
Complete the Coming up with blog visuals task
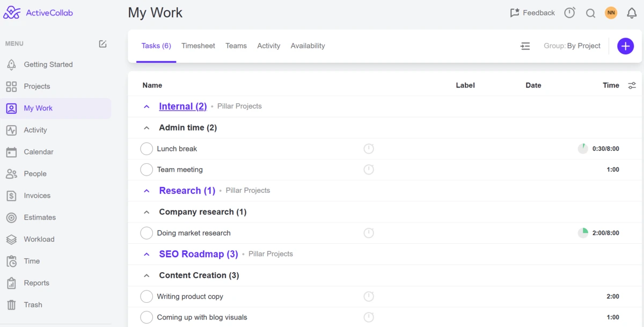(x=147, y=317)
